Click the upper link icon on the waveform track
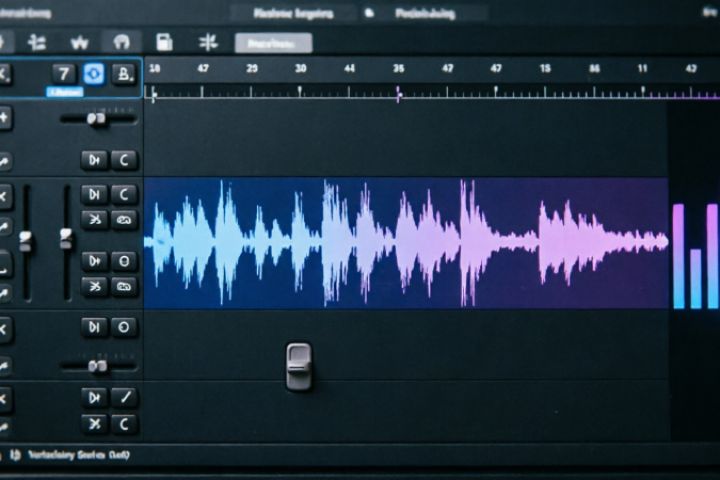This screenshot has height=480, width=720. click(x=124, y=220)
